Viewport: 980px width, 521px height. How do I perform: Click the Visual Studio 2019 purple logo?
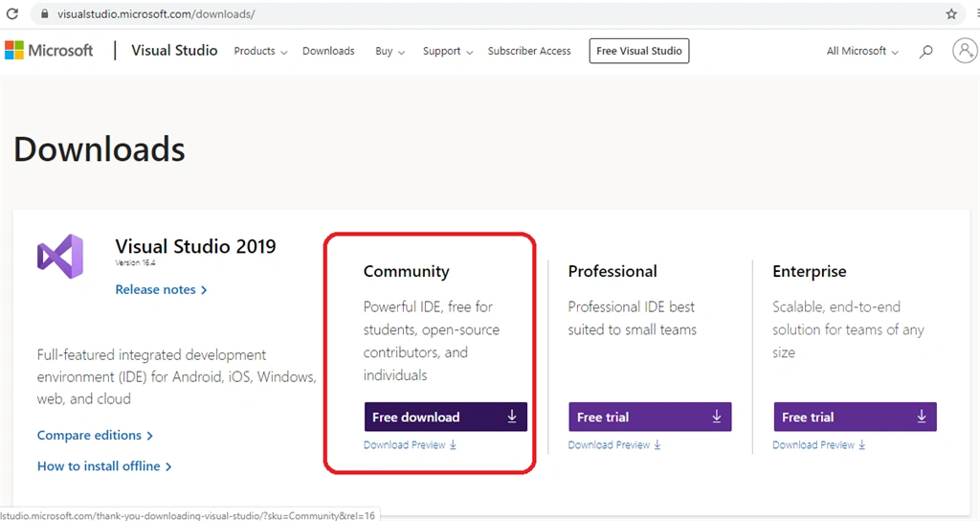pyautogui.click(x=60, y=257)
